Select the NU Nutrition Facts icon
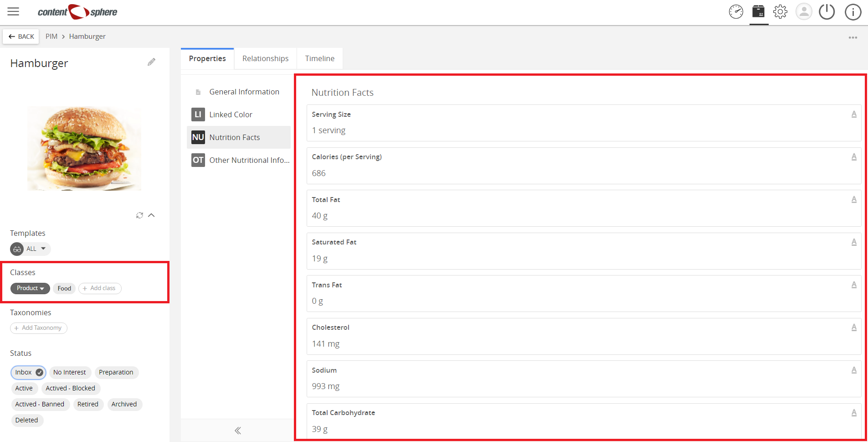Screen dimensions: 868x442 click(198, 137)
